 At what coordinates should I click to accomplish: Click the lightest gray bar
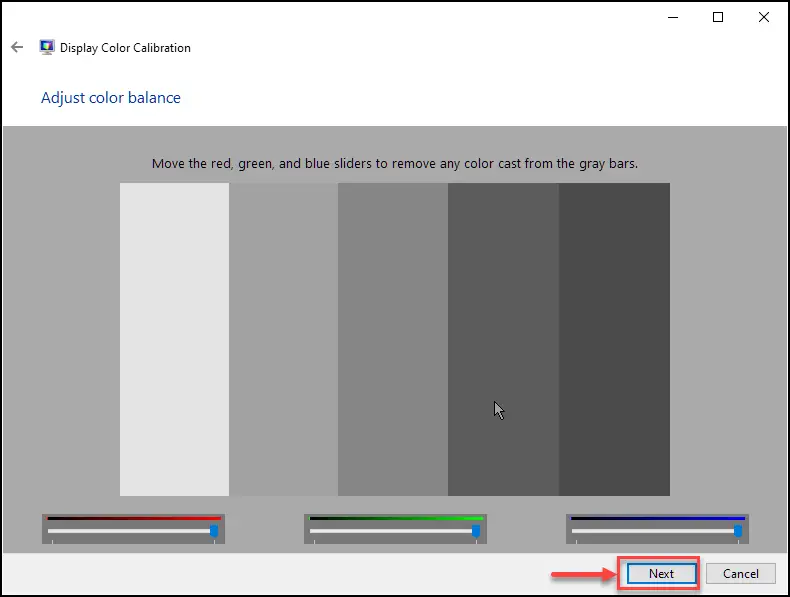[x=174, y=339]
